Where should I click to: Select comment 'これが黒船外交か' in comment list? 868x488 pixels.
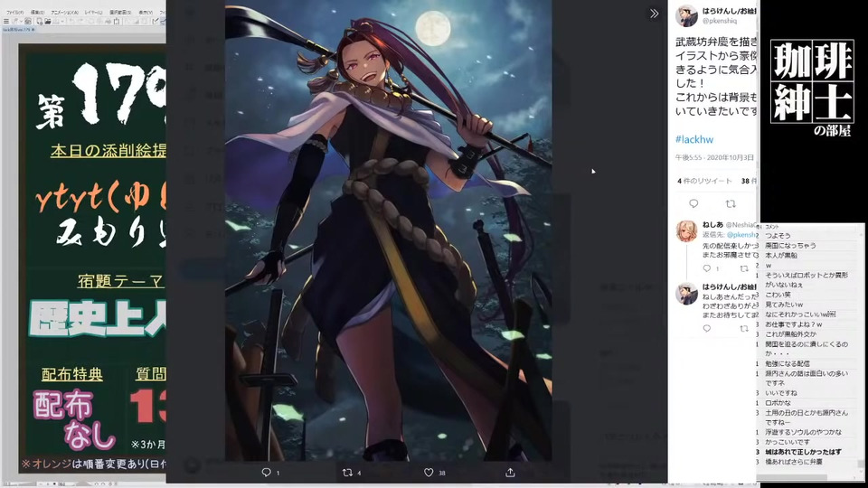[790, 334]
